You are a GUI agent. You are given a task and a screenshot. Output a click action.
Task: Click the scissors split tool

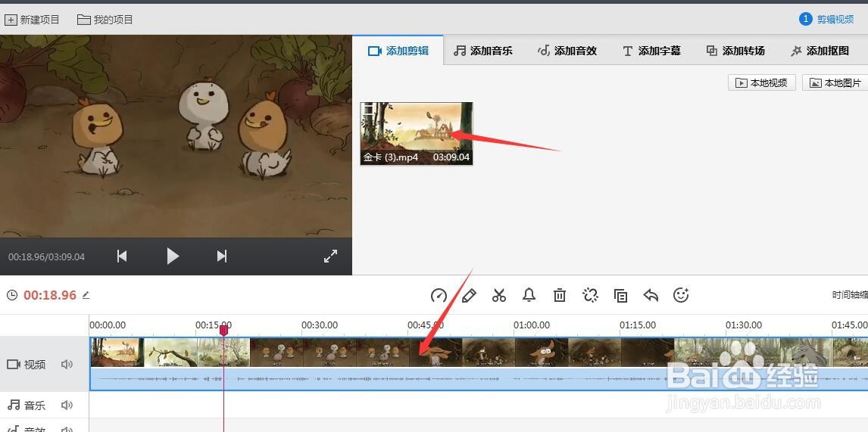click(499, 295)
